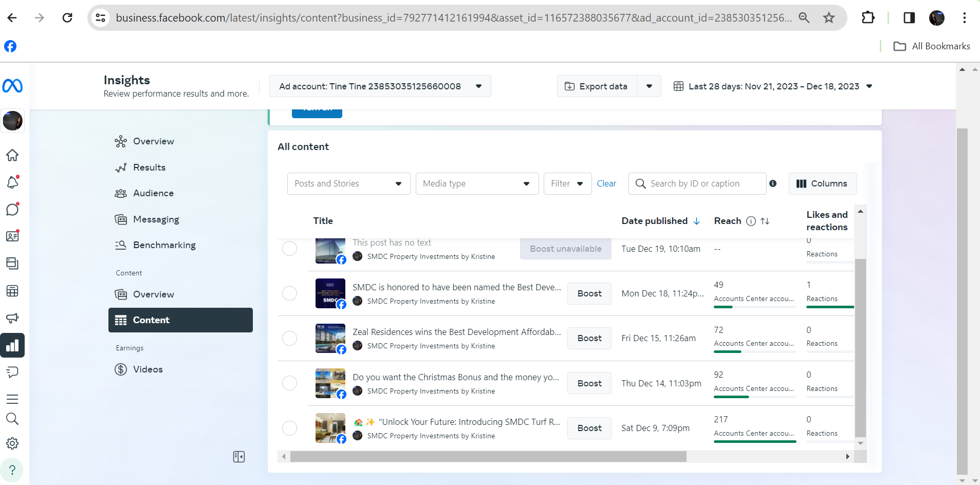Open the date range selector dropdown
Screen dimensions: 980x485
[773, 86]
